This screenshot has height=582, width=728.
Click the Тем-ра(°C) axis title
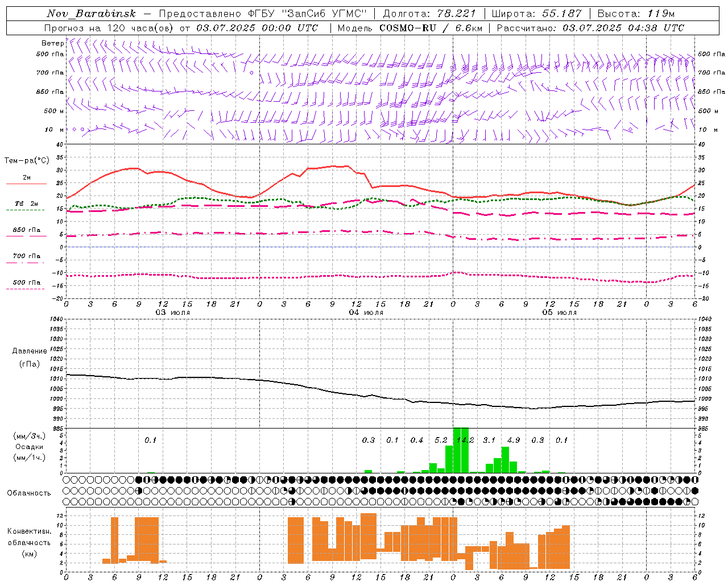pos(27,161)
